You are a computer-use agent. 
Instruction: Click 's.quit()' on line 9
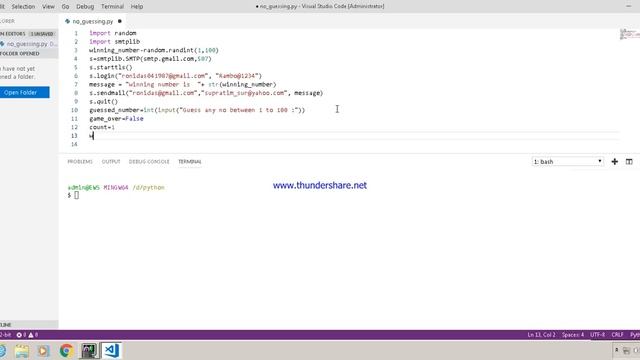click(104, 102)
